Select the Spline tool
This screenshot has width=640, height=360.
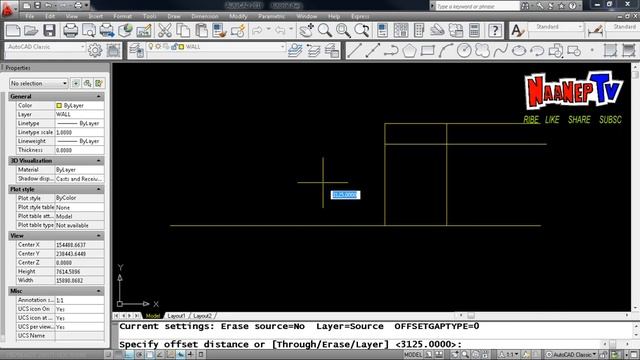[501, 51]
